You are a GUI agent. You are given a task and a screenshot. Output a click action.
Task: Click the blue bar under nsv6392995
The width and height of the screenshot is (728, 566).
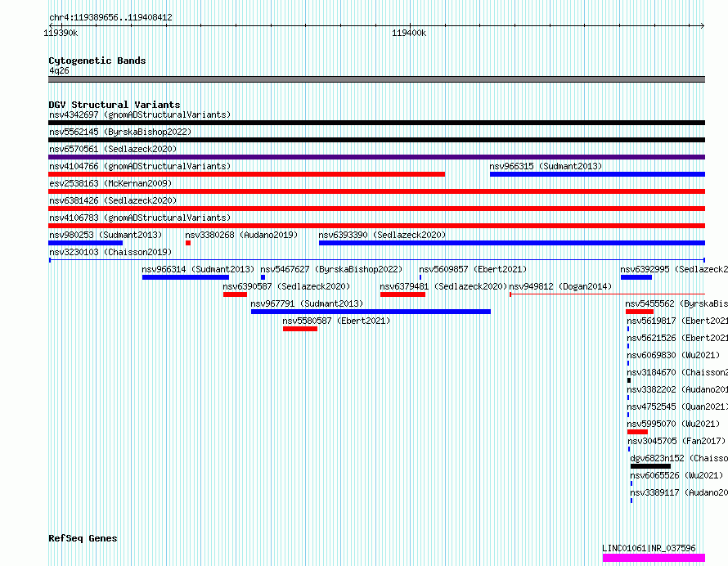636,277
